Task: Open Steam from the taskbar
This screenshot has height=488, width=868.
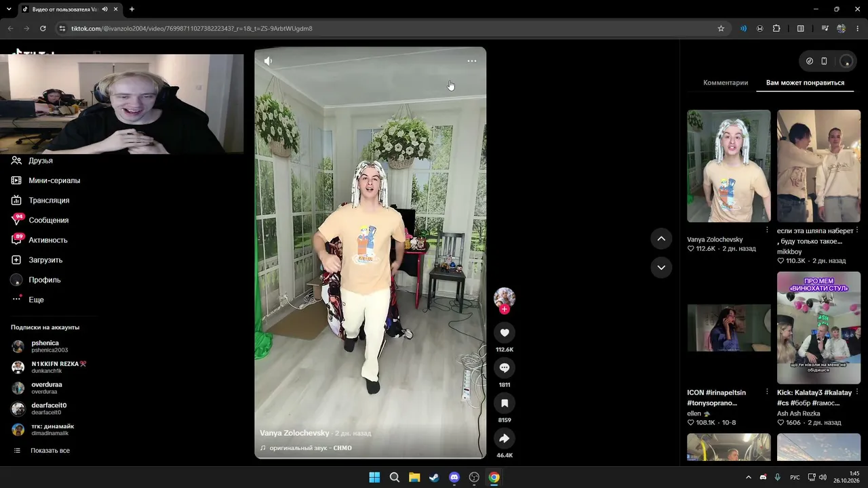Action: coord(434,477)
